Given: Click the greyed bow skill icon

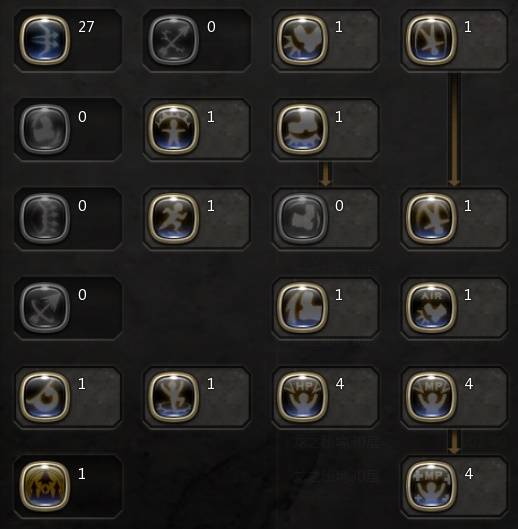Looking at the screenshot, I should pyautogui.click(x=45, y=219).
